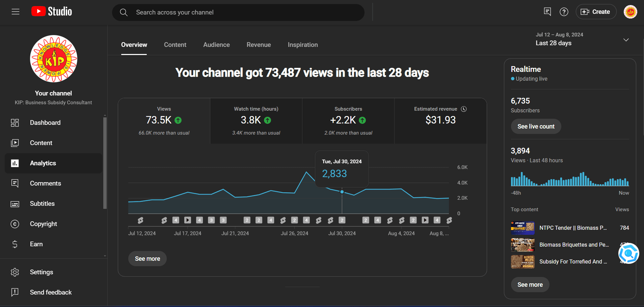The image size is (644, 307).
Task: Click the '2' marker above Jul 26, 2024
Action: (295, 220)
